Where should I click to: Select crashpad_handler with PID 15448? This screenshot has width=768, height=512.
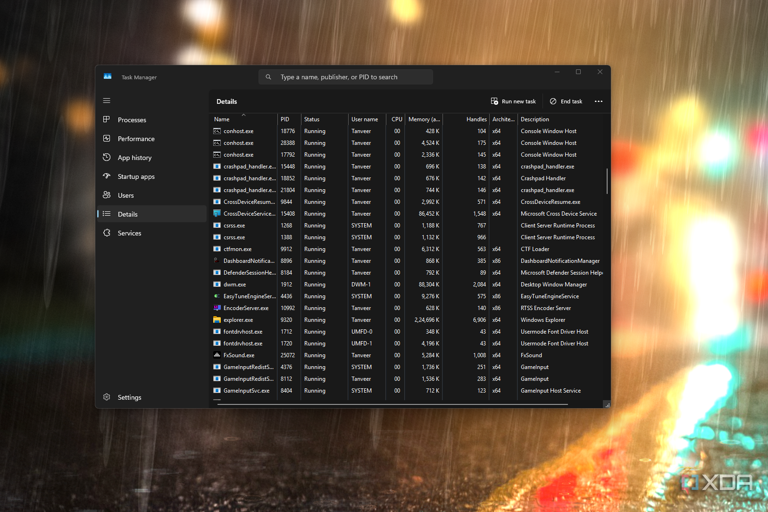click(x=408, y=166)
